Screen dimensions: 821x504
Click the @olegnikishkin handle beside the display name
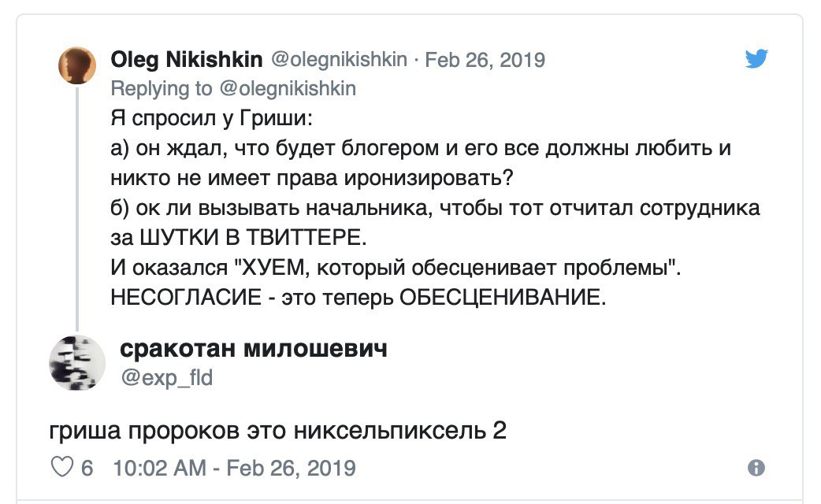(x=339, y=60)
